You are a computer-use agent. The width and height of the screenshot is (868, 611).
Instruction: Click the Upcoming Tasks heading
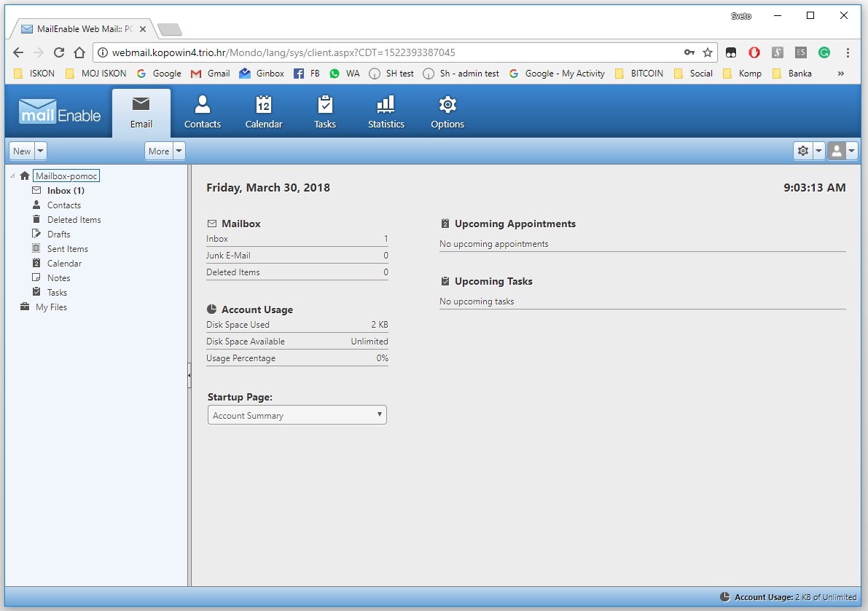(493, 281)
